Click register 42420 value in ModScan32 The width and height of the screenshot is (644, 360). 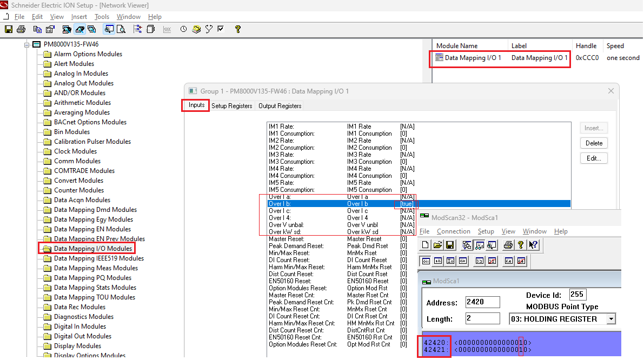493,342
